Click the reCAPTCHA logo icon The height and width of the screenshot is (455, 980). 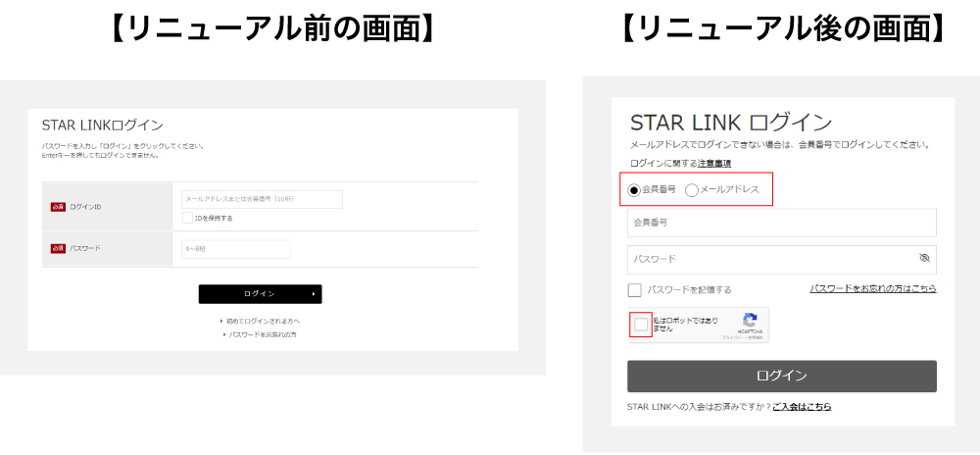click(750, 321)
